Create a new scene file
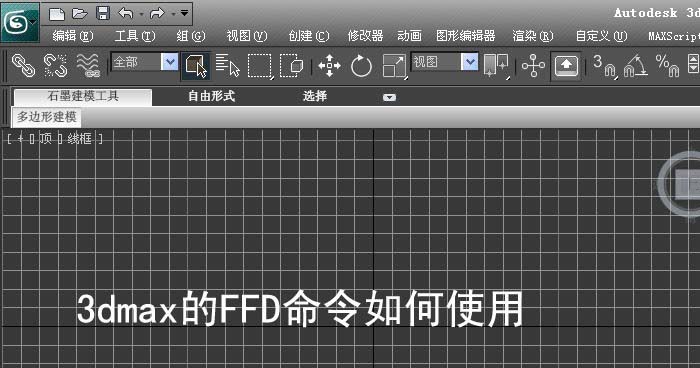The image size is (700, 368). coord(57,14)
